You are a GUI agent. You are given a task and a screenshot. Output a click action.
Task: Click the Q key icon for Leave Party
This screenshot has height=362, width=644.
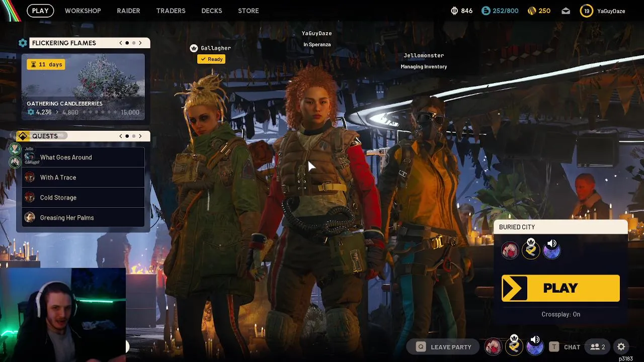[x=421, y=346]
